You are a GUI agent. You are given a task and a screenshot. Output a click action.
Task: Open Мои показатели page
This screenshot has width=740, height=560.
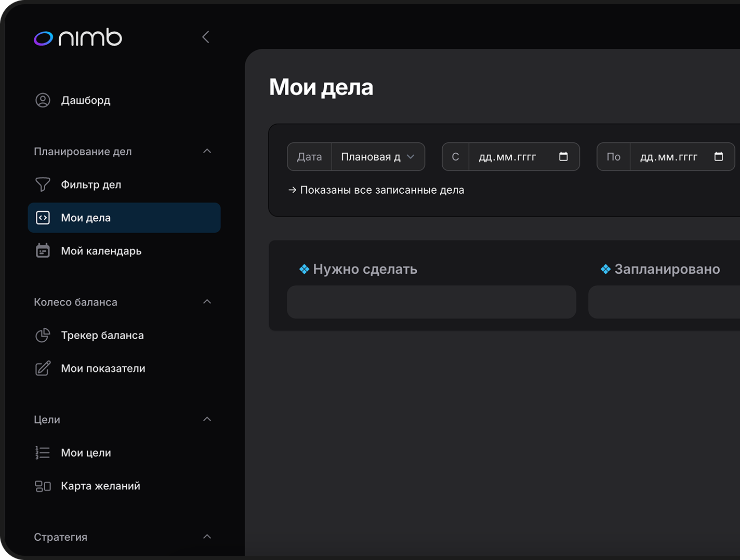tap(124, 368)
